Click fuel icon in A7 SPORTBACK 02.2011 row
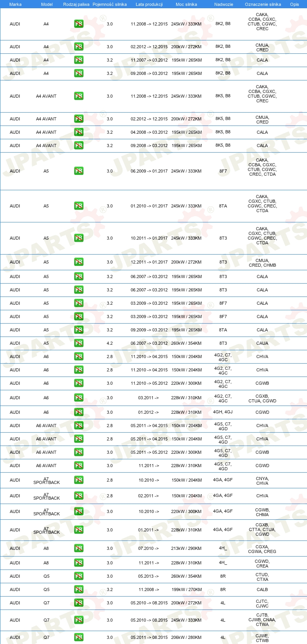This screenshot has width=307, height=644. click(x=79, y=496)
